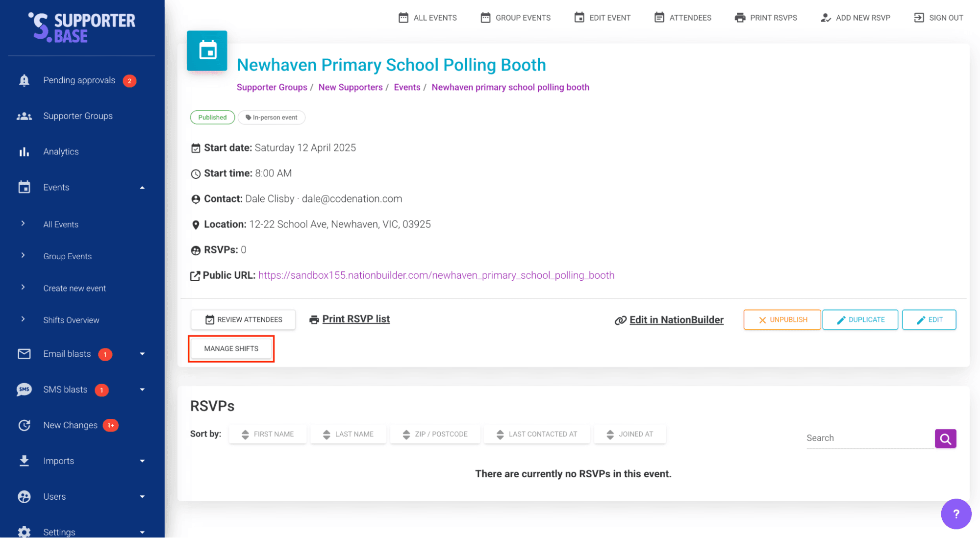Expand the Imports dropdown arrow
Screen dimensions: 980x538
(x=142, y=461)
